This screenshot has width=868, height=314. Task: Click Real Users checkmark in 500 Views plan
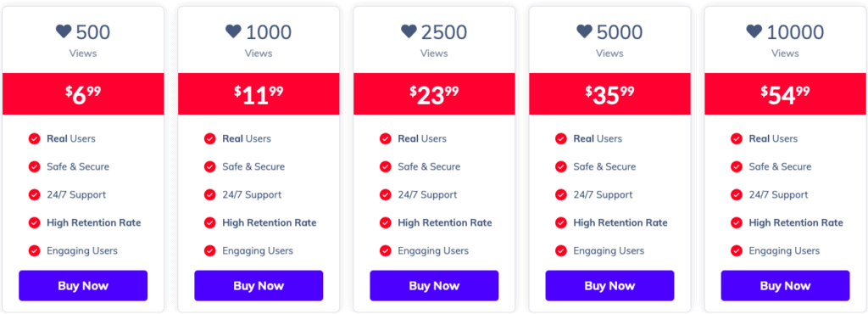click(34, 138)
